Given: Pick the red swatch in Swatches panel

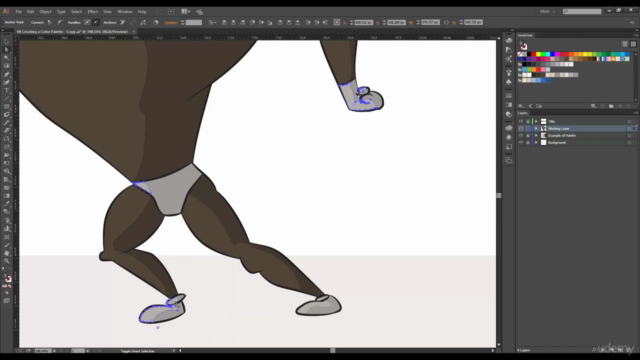Looking at the screenshot, I should 533,54.
